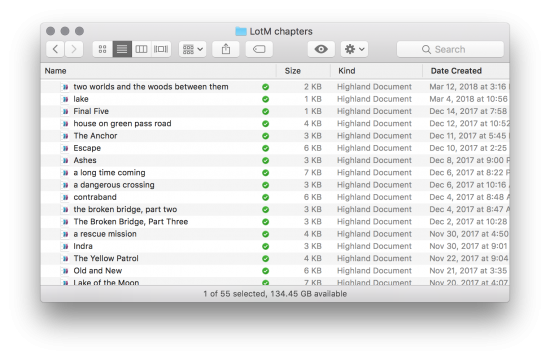Open the Action gear dropdown menu
The height and width of the screenshot is (360, 550).
click(354, 49)
